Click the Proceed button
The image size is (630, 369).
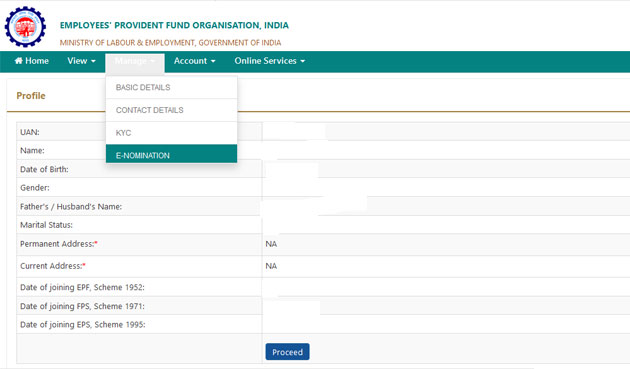coord(287,352)
